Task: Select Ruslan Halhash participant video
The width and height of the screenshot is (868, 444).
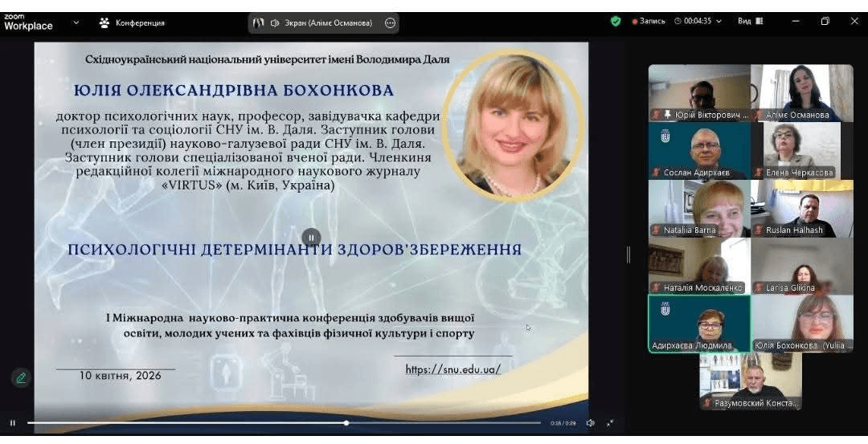Action: tap(802, 209)
